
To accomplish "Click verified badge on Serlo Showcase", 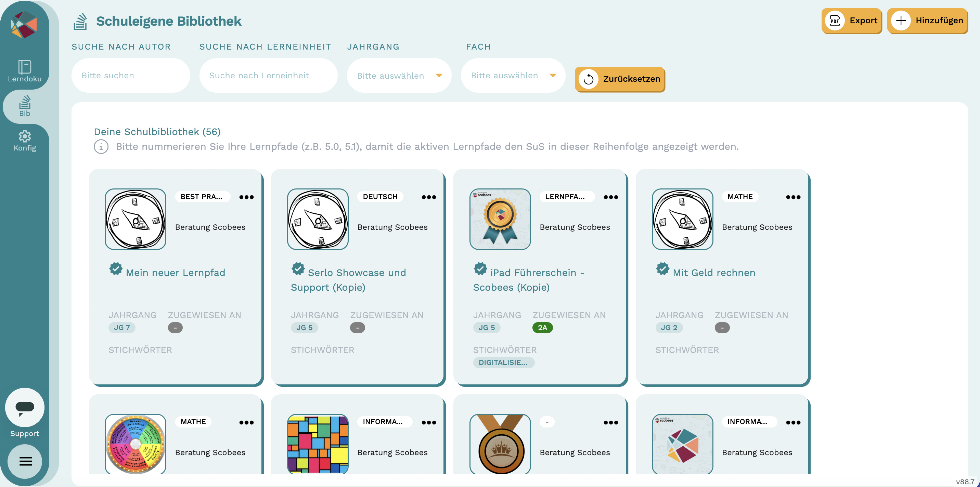I will click(x=298, y=269).
